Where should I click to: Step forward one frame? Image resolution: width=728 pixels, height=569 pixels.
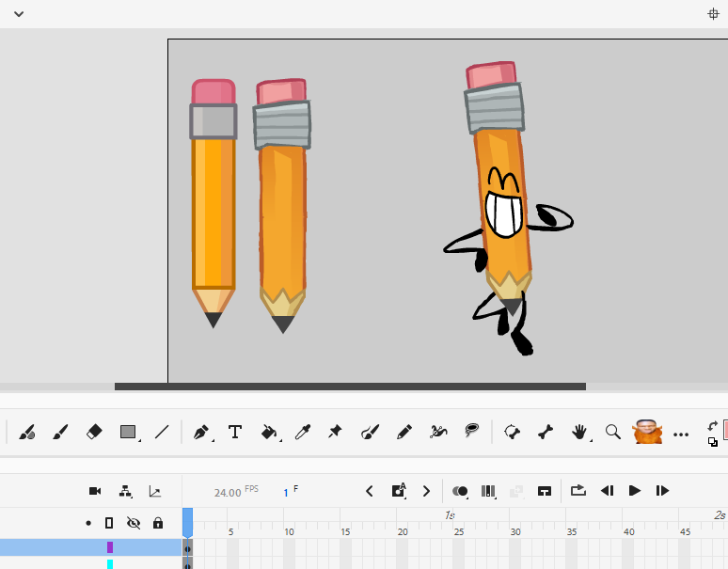tap(662, 491)
